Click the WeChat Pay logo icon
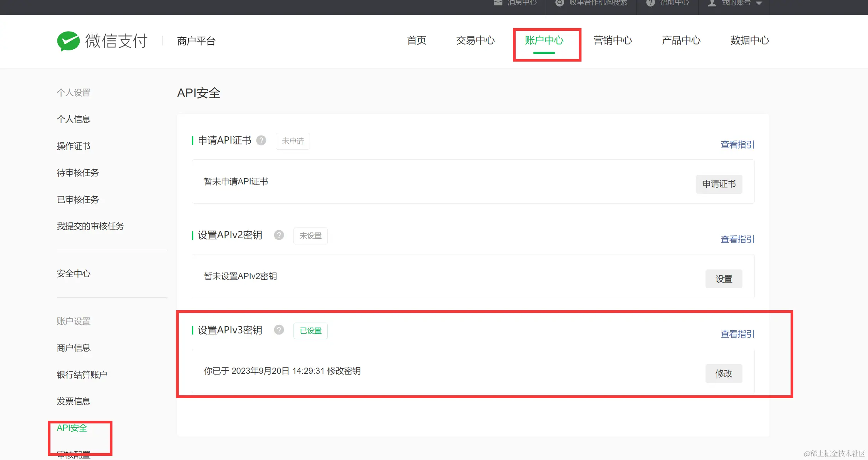 [68, 41]
